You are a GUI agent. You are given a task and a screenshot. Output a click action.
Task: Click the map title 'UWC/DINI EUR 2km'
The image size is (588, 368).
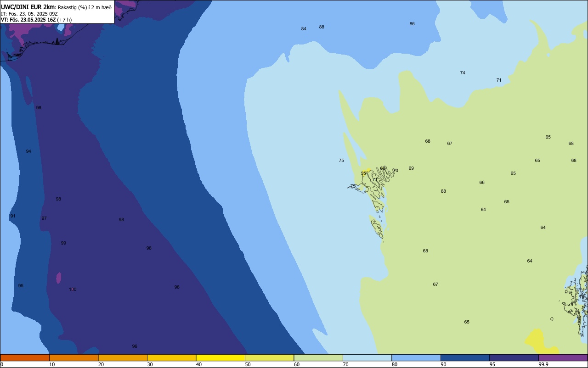28,7
